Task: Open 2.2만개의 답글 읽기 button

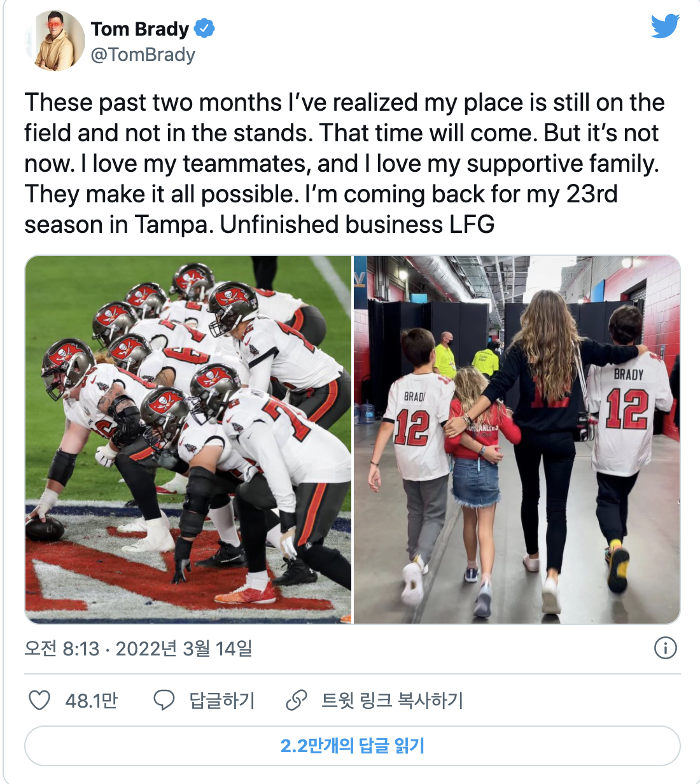Action: pyautogui.click(x=353, y=745)
